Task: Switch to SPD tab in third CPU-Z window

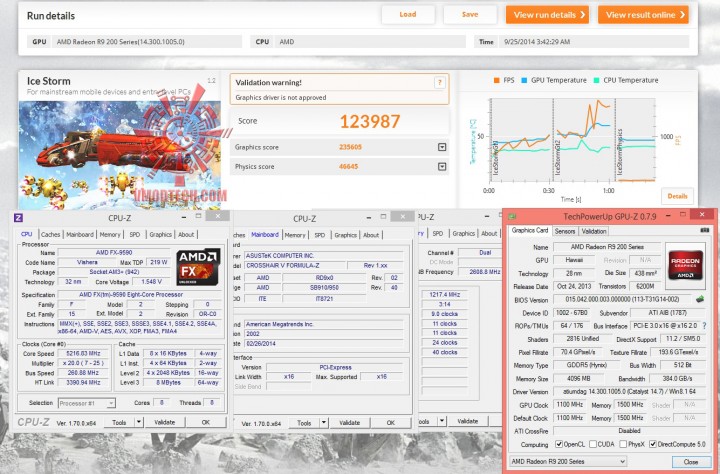Action: (438, 233)
